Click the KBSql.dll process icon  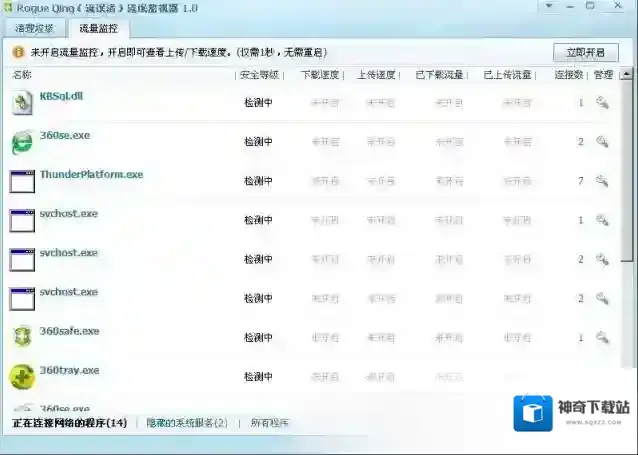(22, 102)
